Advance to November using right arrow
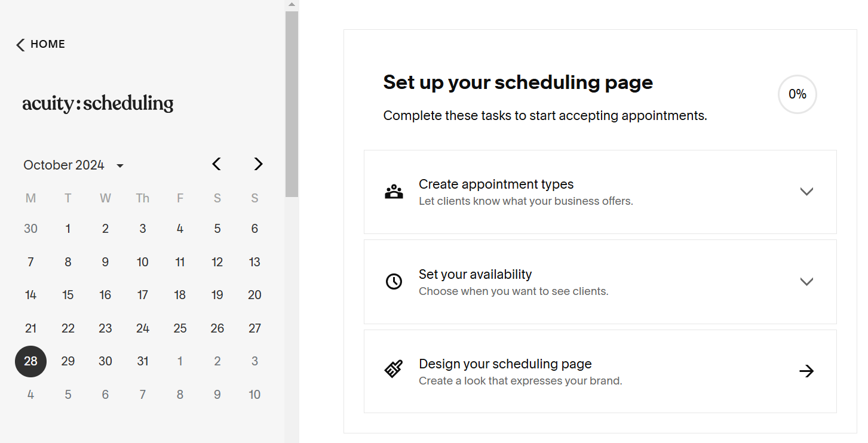The height and width of the screenshot is (443, 868). pos(257,164)
